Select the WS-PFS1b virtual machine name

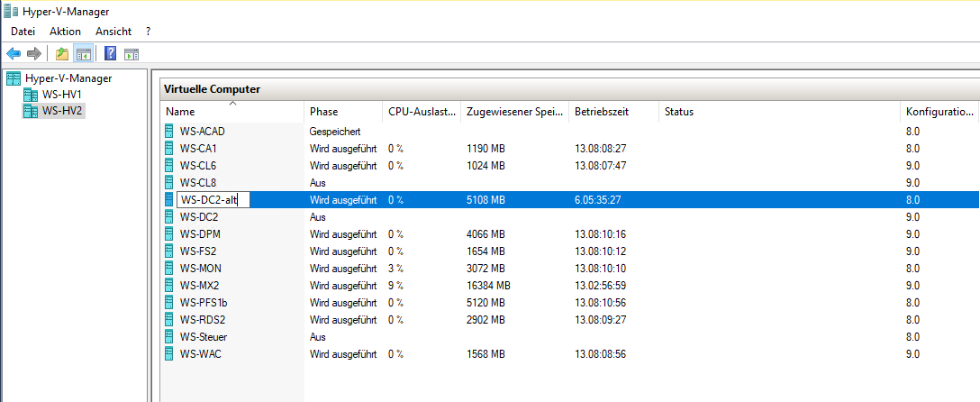point(204,303)
